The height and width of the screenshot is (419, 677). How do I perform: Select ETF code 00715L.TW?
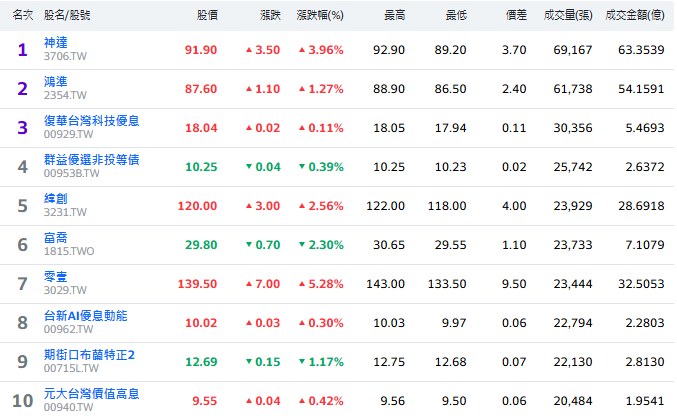(x=71, y=368)
